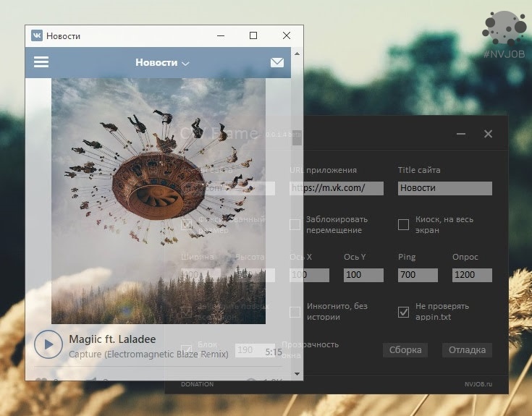Click the VK logo in title bar
This screenshot has height=416, width=532.
click(x=37, y=35)
